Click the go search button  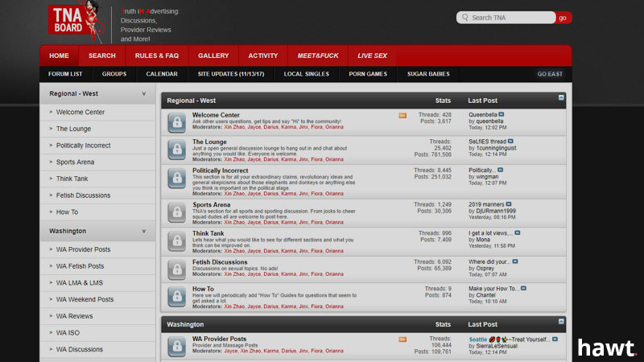(x=563, y=18)
